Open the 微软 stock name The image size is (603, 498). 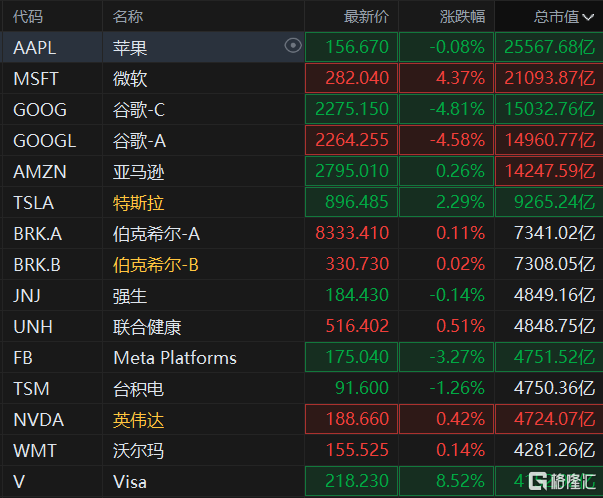(130, 79)
